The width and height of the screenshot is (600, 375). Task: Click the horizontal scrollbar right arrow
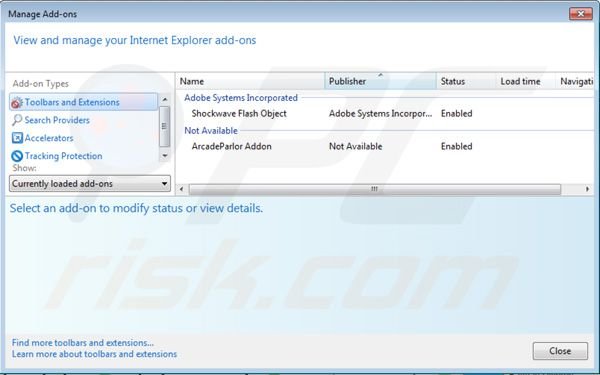(588, 189)
